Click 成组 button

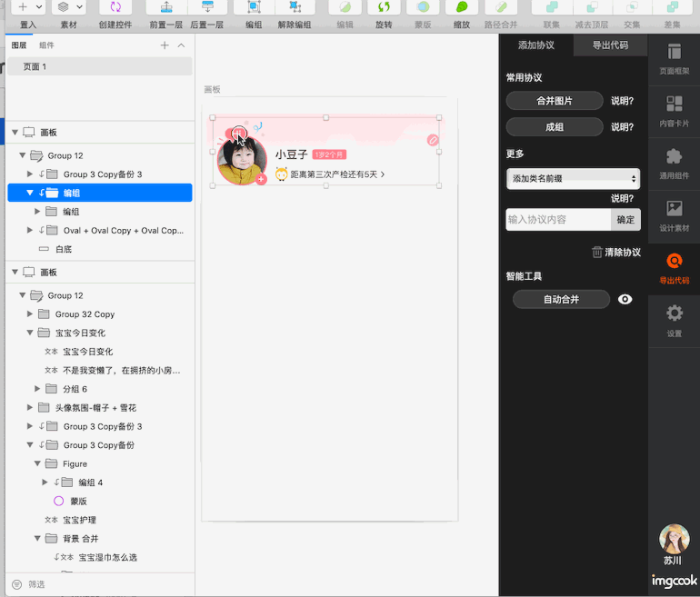point(555,127)
